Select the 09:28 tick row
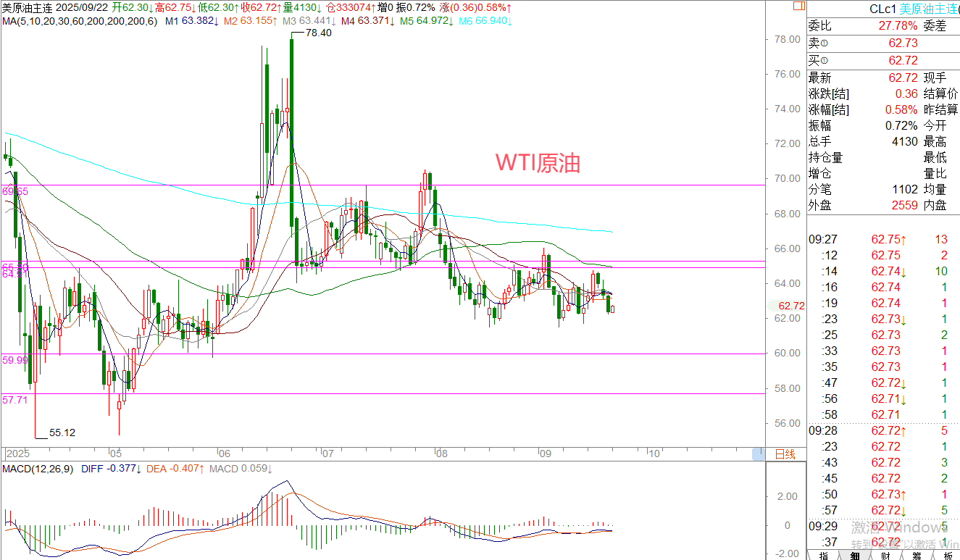The image size is (960, 560). click(x=880, y=430)
